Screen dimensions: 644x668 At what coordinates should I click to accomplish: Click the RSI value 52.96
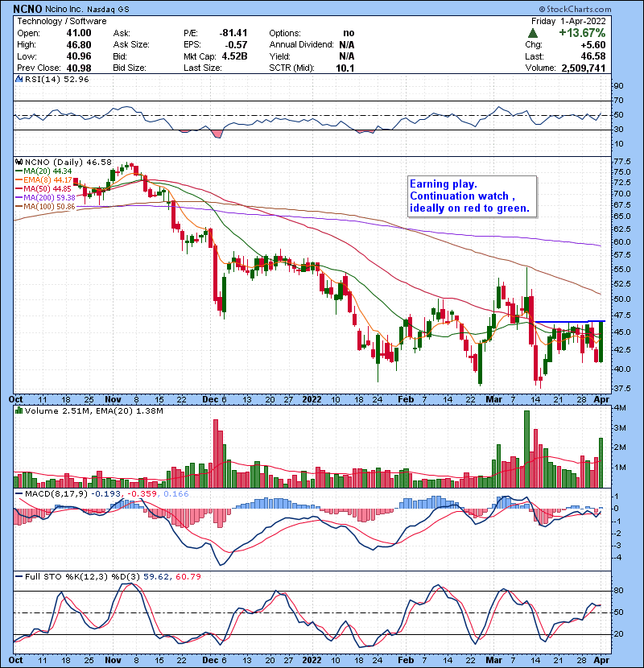coord(75,79)
